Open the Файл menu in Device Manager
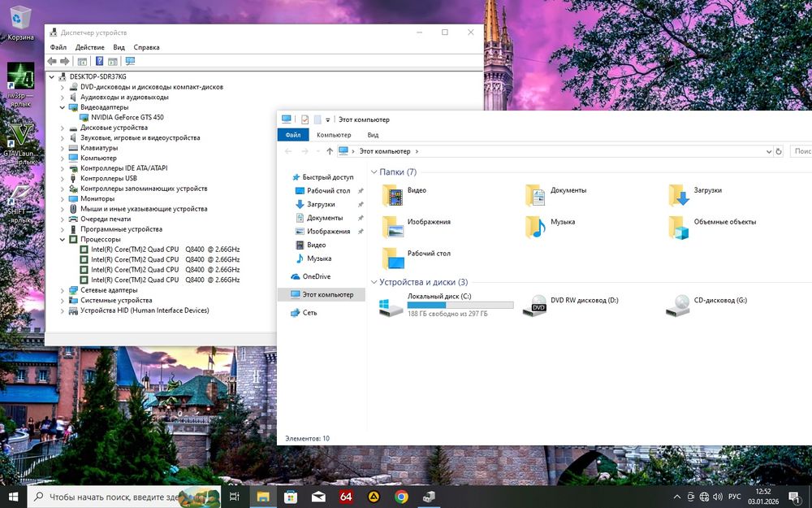Image resolution: width=812 pixels, height=508 pixels. coord(58,47)
